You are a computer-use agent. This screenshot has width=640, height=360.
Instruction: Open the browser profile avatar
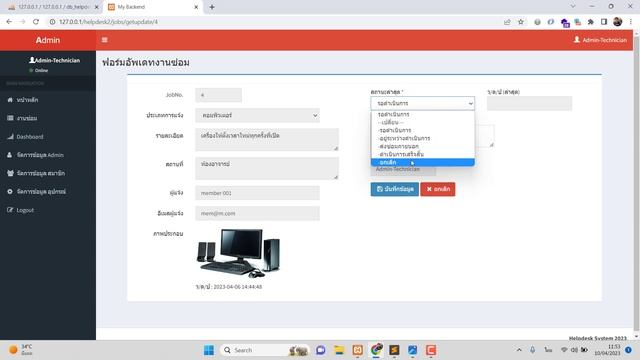pos(618,22)
